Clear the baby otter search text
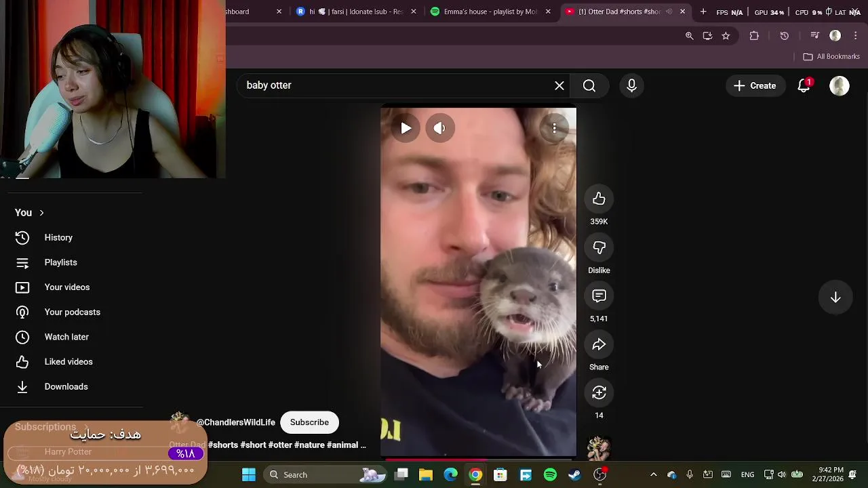This screenshot has height=488, width=868. pyautogui.click(x=559, y=85)
